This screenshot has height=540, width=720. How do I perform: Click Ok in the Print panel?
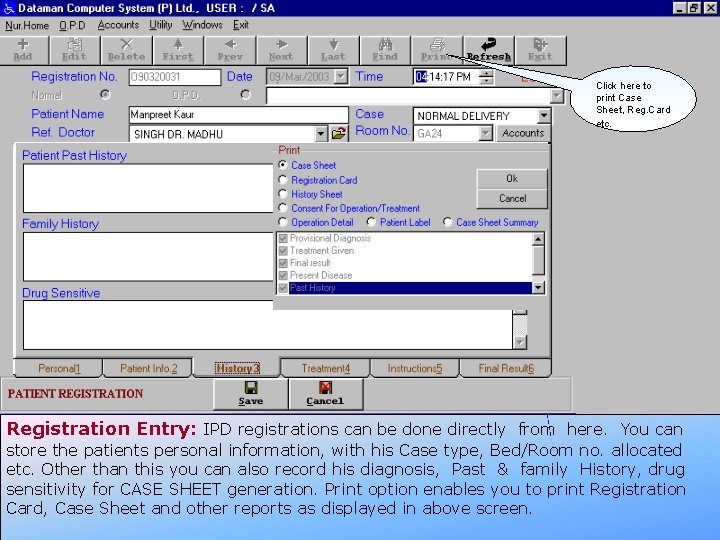512,179
